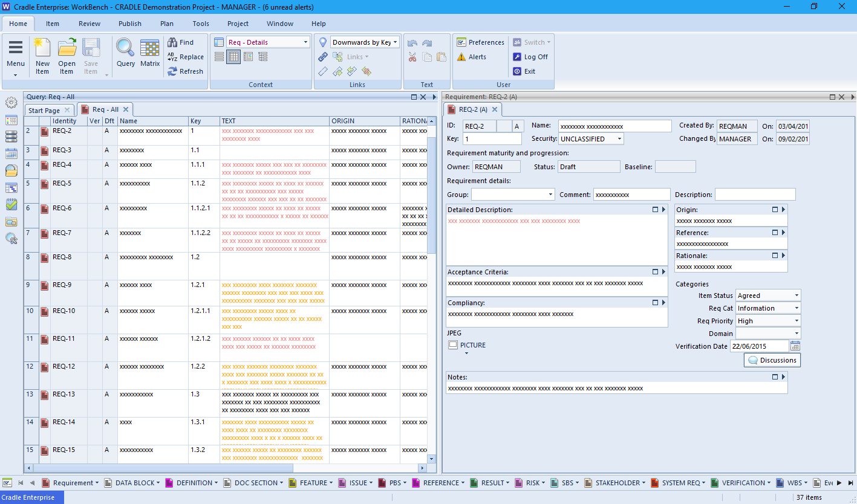Select the tree view style in Context

point(262,57)
